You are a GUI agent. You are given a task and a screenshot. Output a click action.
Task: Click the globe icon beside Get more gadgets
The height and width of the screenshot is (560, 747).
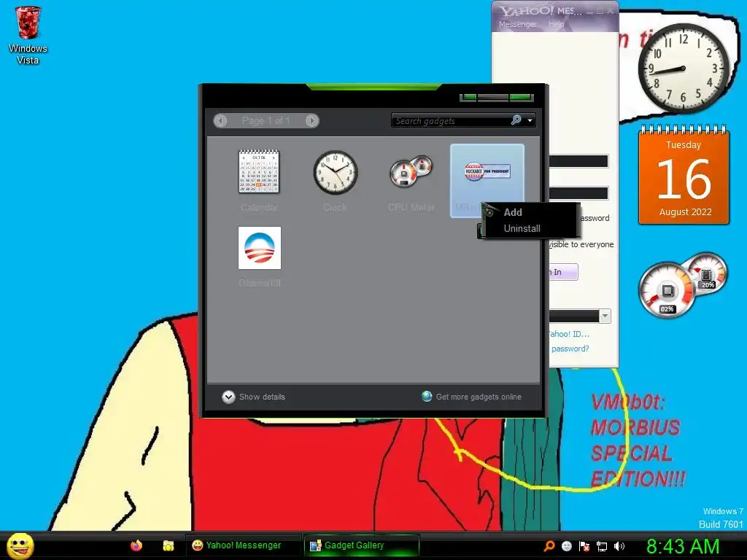coord(426,396)
